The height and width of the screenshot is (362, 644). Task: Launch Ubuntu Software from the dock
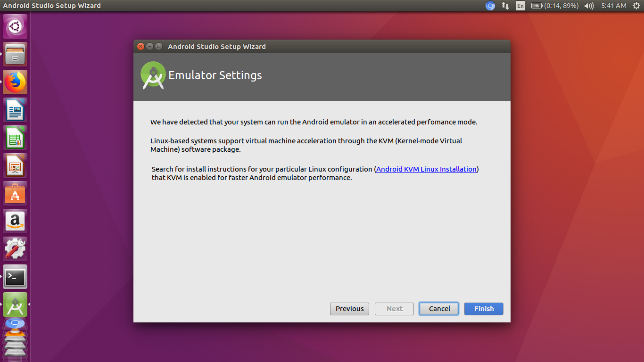pyautogui.click(x=15, y=193)
